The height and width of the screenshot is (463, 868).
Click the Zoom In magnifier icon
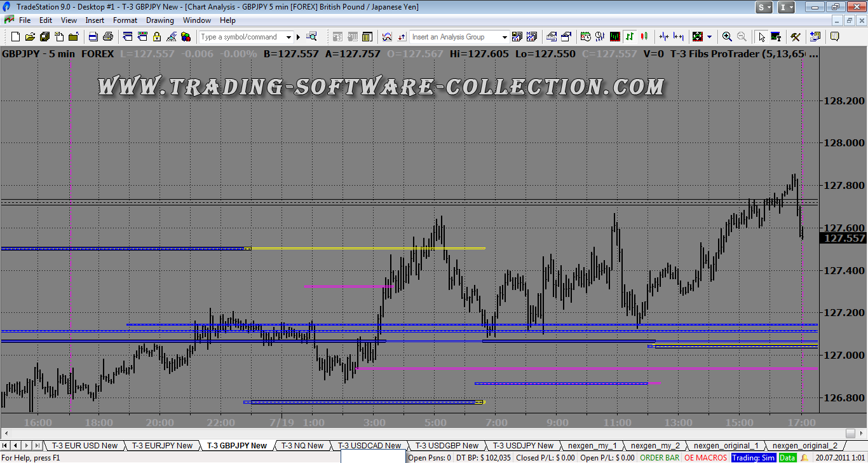pyautogui.click(x=727, y=37)
